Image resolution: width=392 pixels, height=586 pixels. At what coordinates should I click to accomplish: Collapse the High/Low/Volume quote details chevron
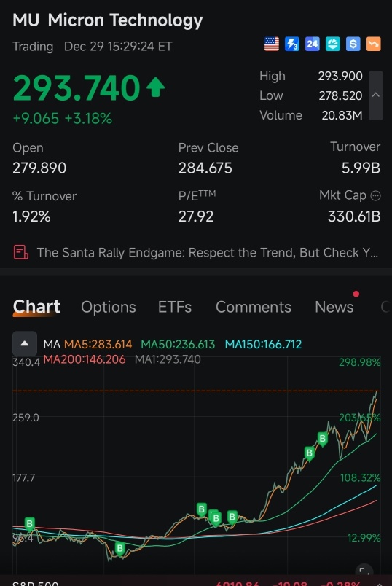tap(375, 95)
